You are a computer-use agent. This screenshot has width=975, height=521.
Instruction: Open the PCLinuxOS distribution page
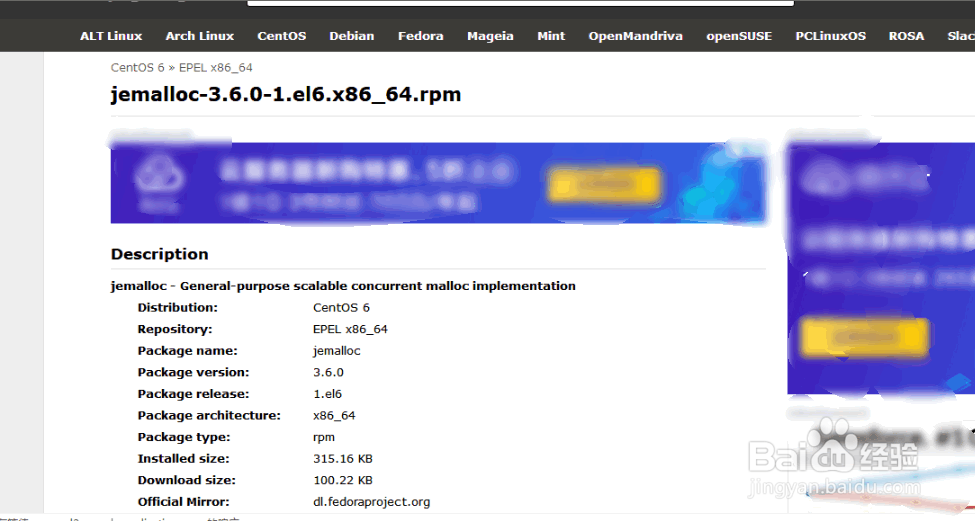(831, 36)
